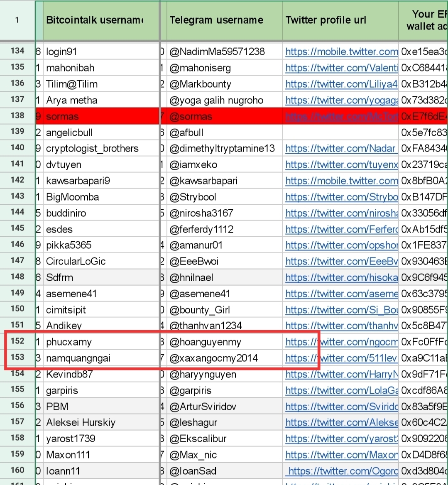
Task: Click the BigMoomba cell
Action: pyautogui.click(x=101, y=197)
